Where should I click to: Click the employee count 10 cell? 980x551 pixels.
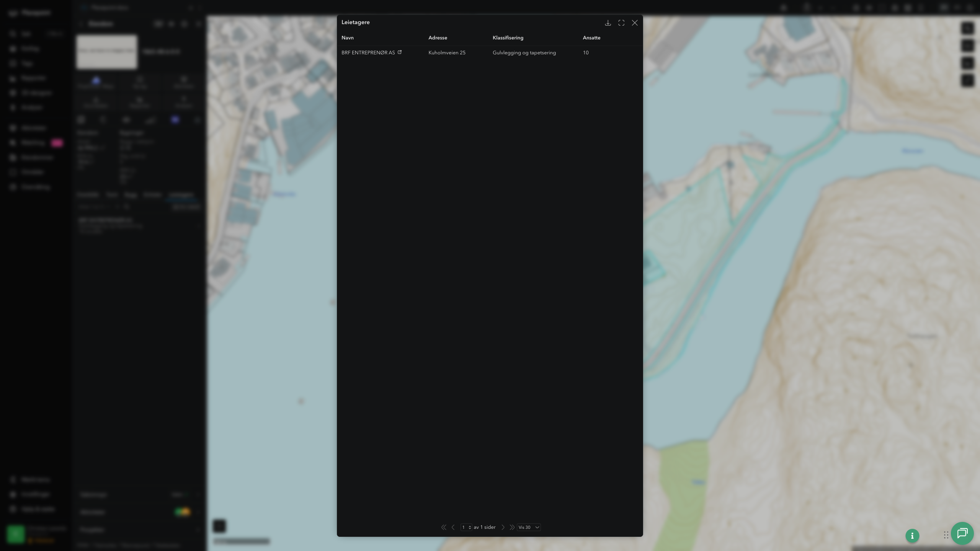pos(586,53)
